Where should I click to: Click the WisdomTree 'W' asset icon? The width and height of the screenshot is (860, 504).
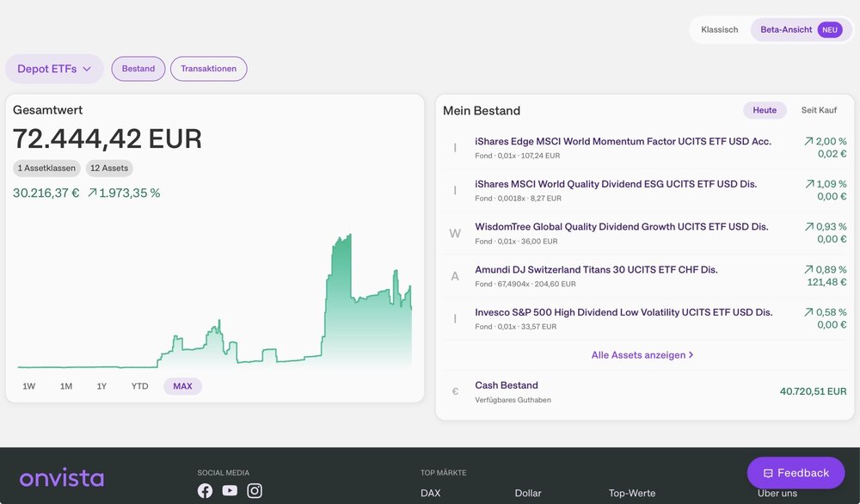pyautogui.click(x=455, y=233)
